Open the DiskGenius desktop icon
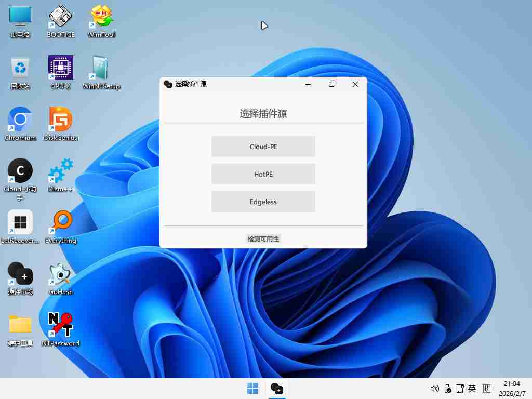The image size is (532, 399). [61, 120]
